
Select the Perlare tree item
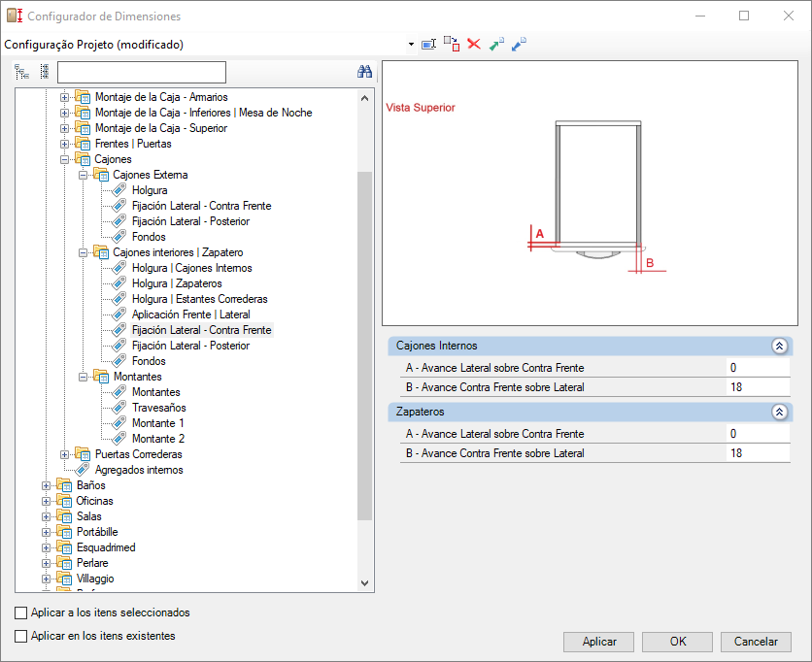click(92, 563)
